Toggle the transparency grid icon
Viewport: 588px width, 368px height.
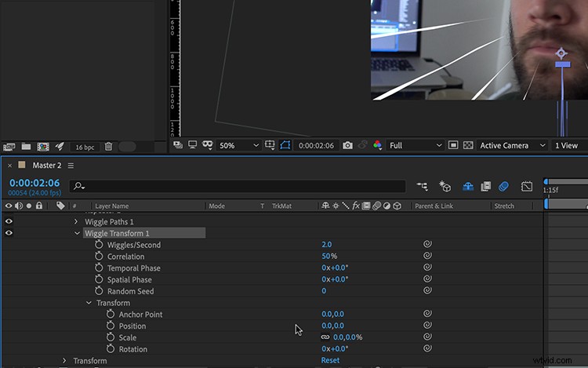pyautogui.click(x=468, y=145)
